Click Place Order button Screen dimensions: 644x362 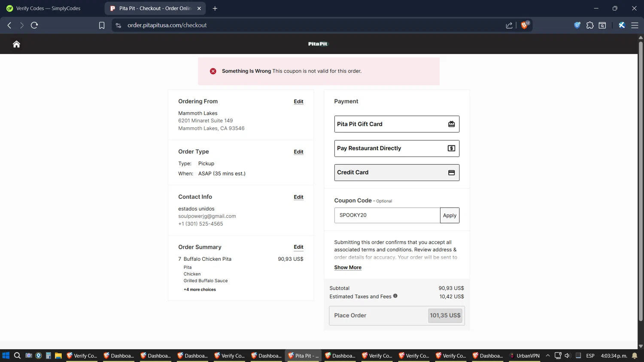[x=397, y=316]
